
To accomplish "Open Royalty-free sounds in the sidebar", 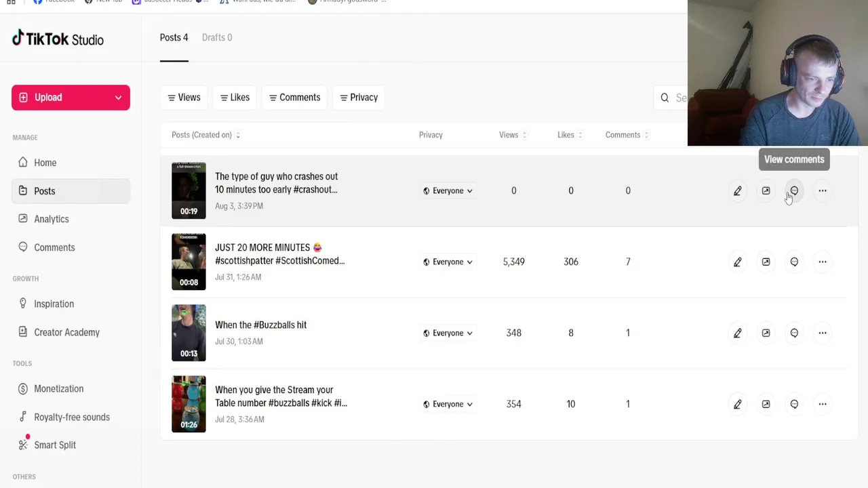I will tap(71, 417).
